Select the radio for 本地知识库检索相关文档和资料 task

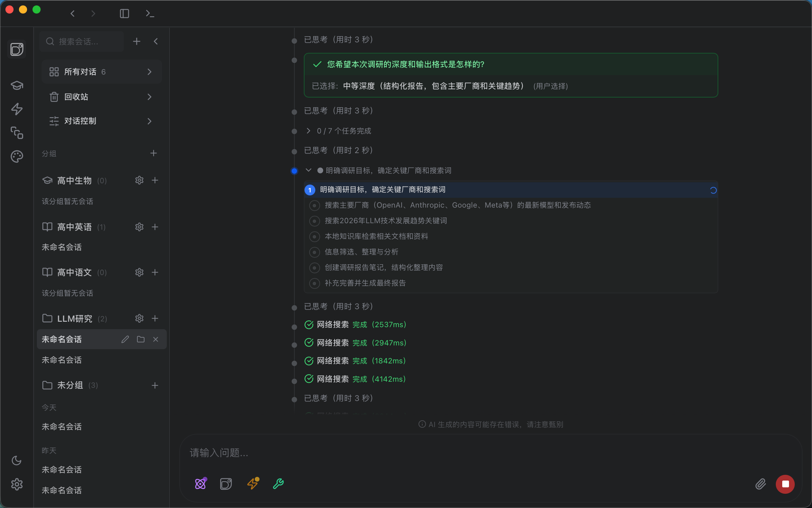click(x=314, y=236)
